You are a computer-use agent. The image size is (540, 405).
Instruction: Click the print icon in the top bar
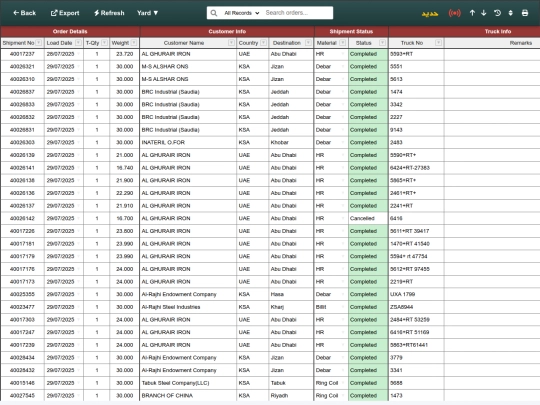coord(525,13)
